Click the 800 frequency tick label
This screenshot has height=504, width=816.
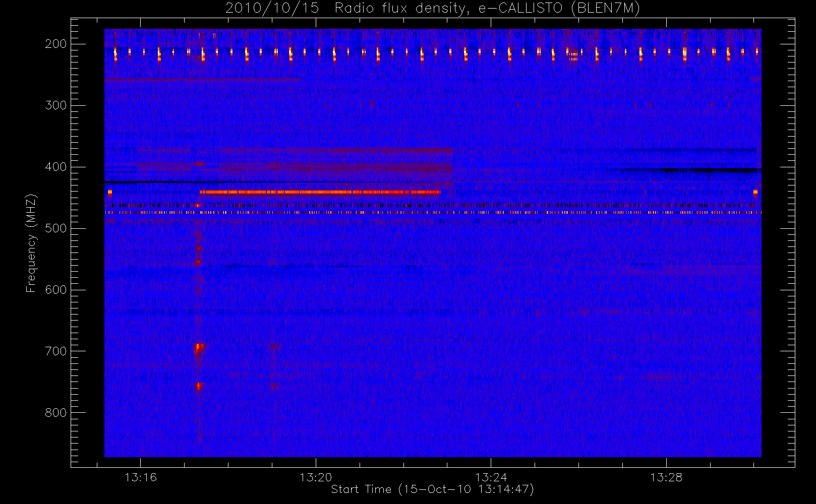(x=56, y=413)
